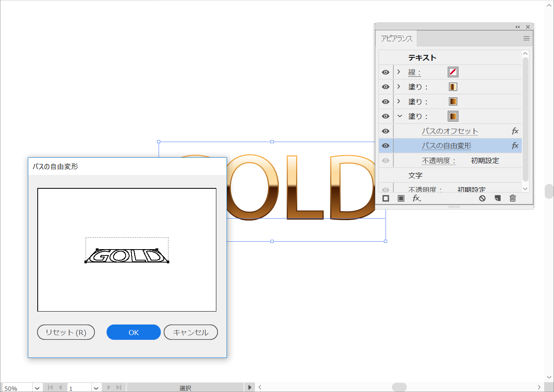
Task: Click the duplicate selected item icon
Action: coord(497,199)
